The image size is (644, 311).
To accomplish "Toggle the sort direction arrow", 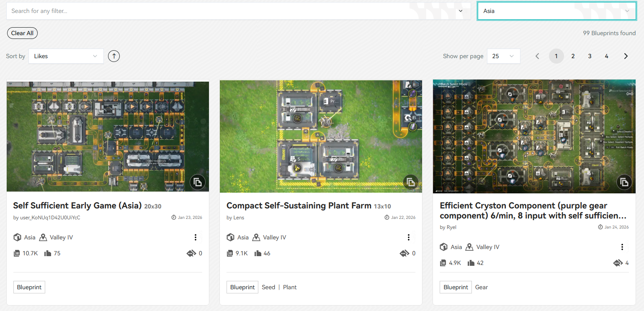I will coord(114,56).
